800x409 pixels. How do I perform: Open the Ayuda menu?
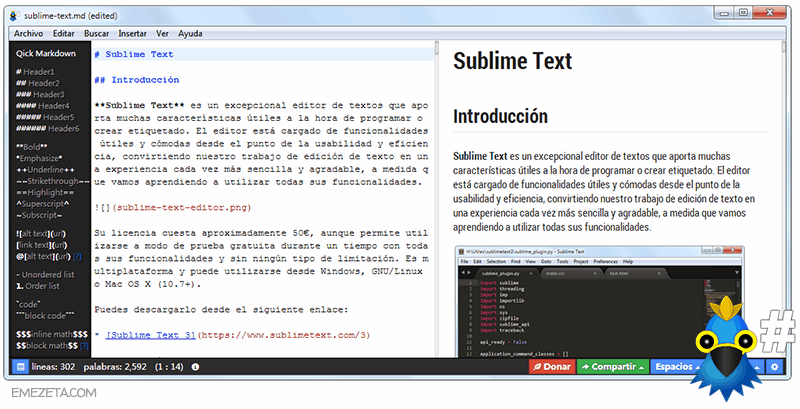click(x=190, y=34)
